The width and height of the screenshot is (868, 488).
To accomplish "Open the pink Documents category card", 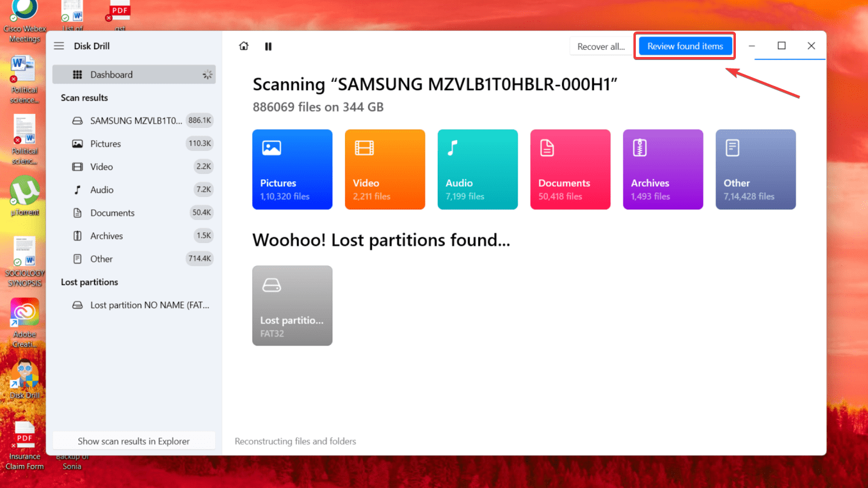I will coord(570,169).
